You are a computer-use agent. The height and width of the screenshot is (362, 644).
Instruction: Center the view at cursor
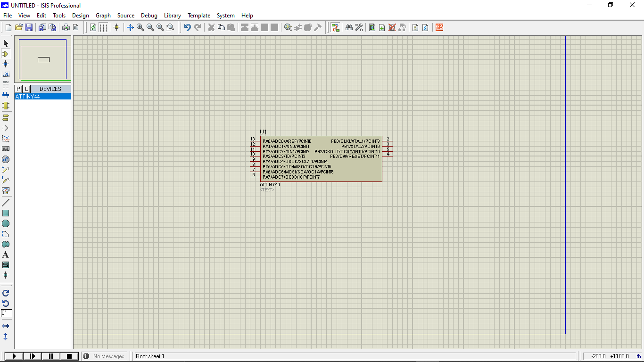click(130, 27)
